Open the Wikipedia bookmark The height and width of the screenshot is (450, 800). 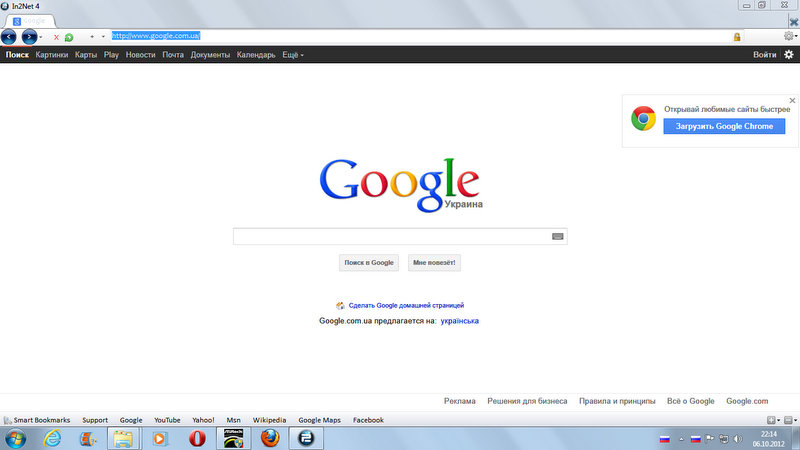coord(269,420)
